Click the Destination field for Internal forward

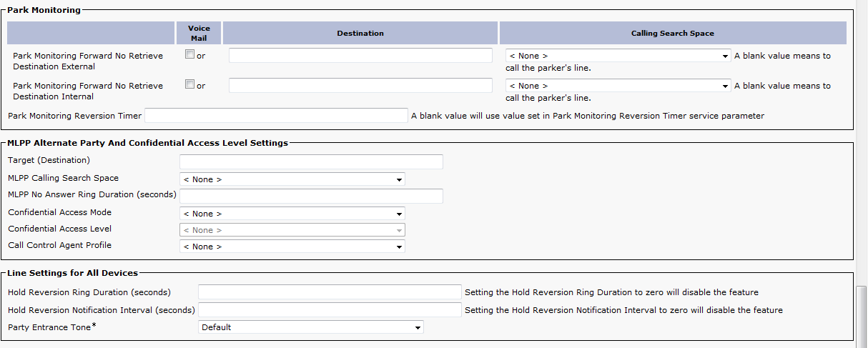click(360, 85)
